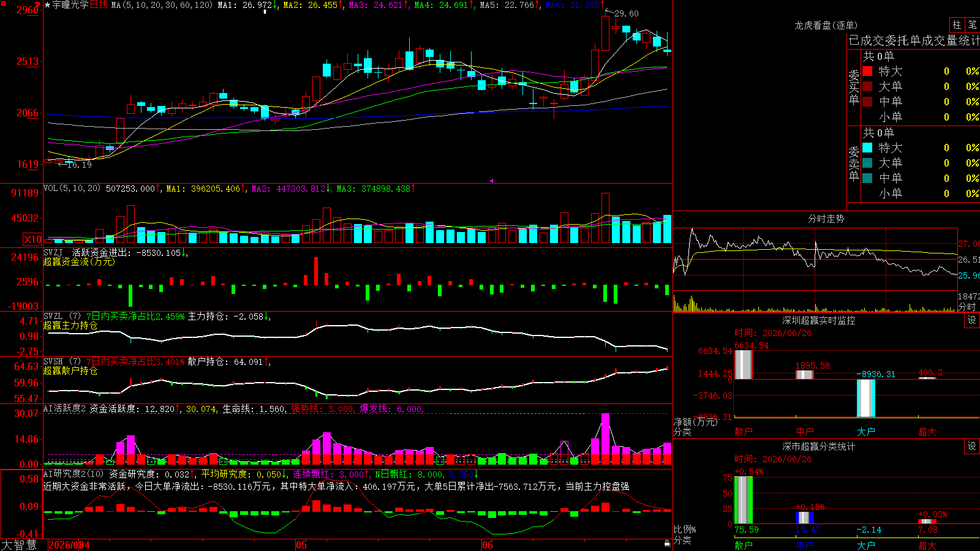Click the SVSH (7) indicator name
The height and width of the screenshot is (551, 980).
(62, 361)
